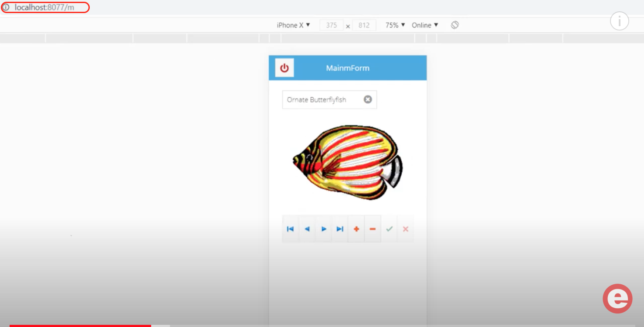Viewport: 644px width, 327px height.
Task: Delete record using the minus icon
Action: tap(373, 229)
